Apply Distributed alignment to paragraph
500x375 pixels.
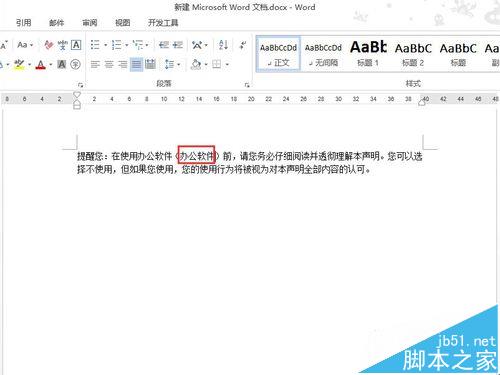[x=150, y=64]
